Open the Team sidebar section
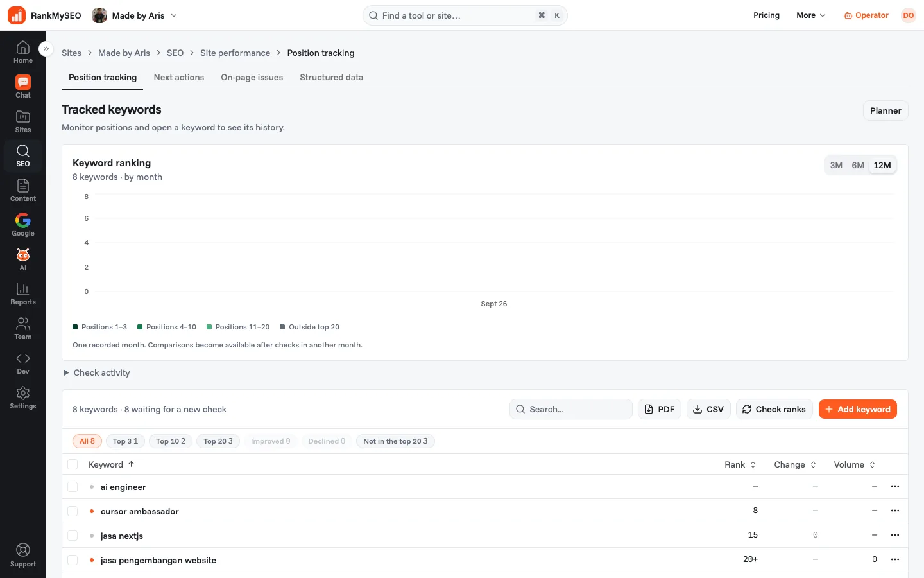 23,328
